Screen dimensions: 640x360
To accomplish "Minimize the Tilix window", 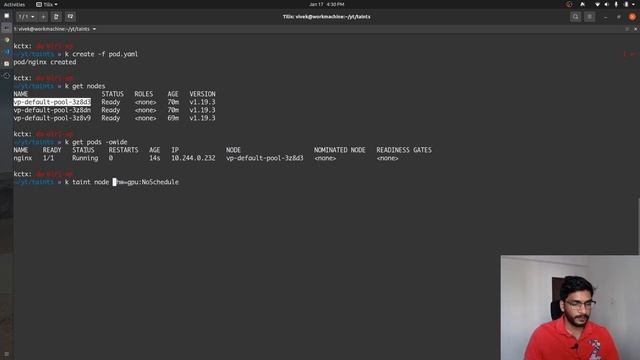I will click(605, 17).
